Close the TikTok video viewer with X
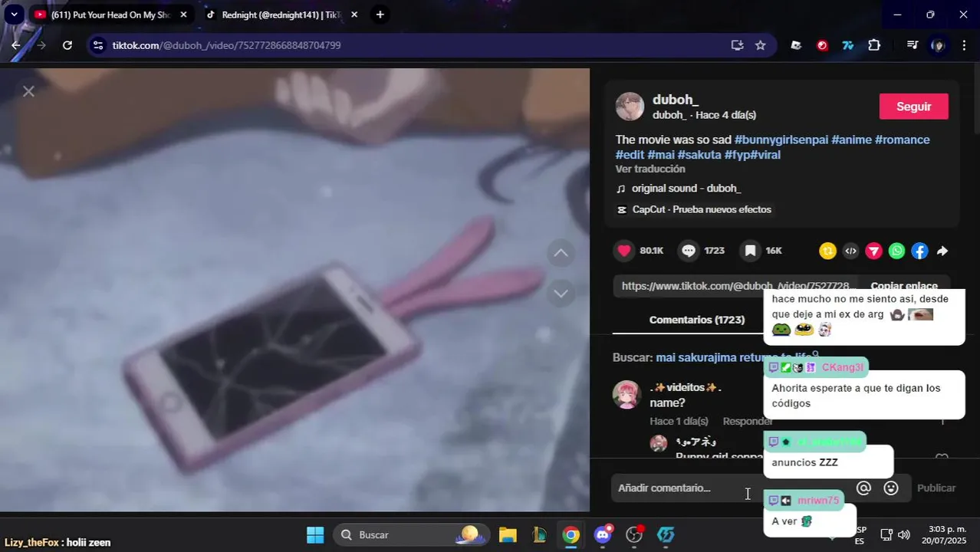Image resolution: width=980 pixels, height=552 pixels. (x=28, y=91)
